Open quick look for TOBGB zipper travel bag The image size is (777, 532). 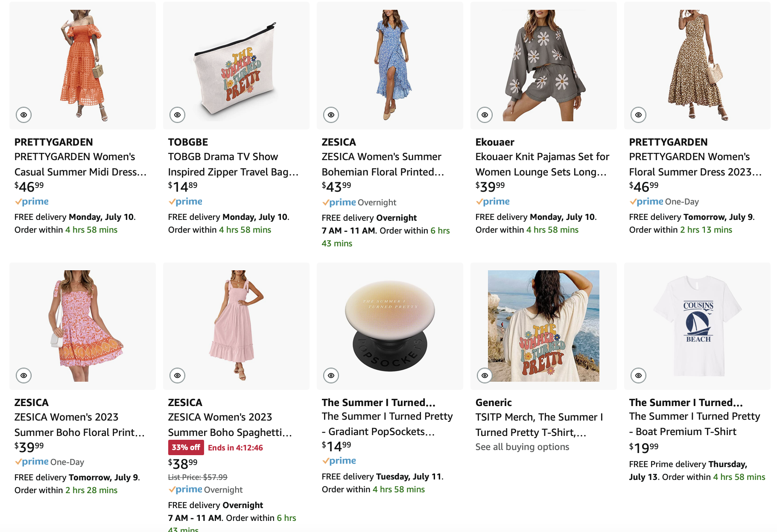point(178,115)
